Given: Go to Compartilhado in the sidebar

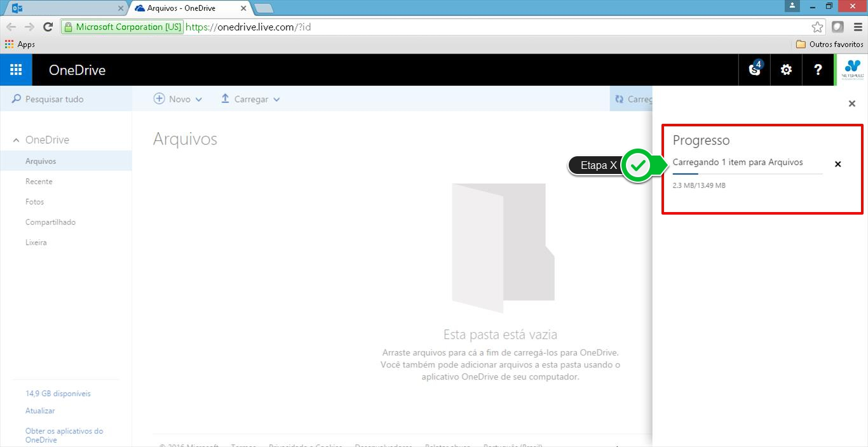Looking at the screenshot, I should click(50, 222).
